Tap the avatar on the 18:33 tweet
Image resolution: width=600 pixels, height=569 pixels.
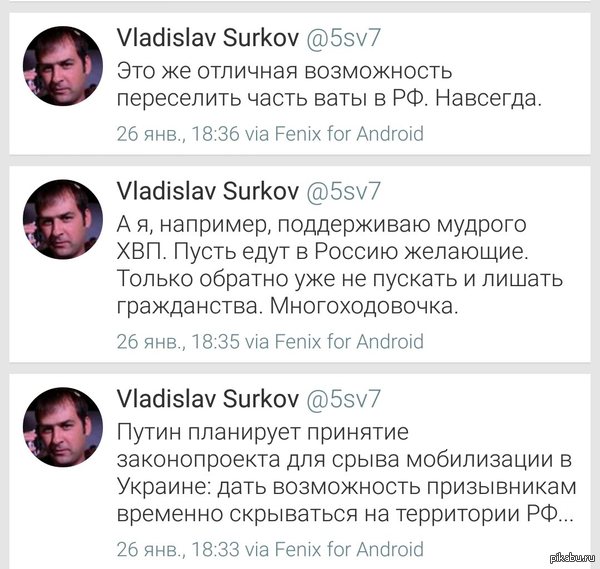point(62,428)
